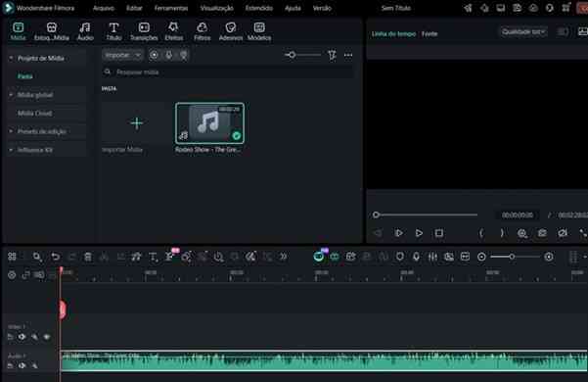
Task: Toggle Audio 1 track mute icon
Action: pos(22,365)
